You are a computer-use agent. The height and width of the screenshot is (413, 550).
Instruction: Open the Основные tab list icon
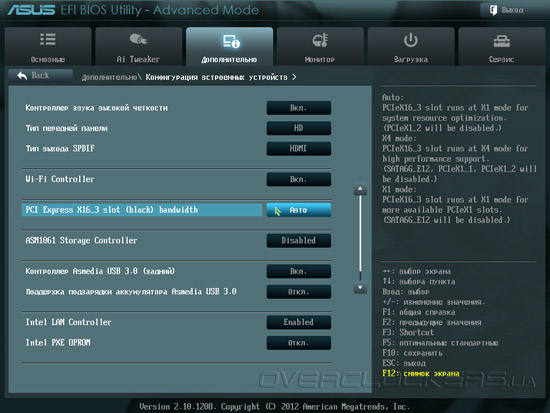point(48,40)
